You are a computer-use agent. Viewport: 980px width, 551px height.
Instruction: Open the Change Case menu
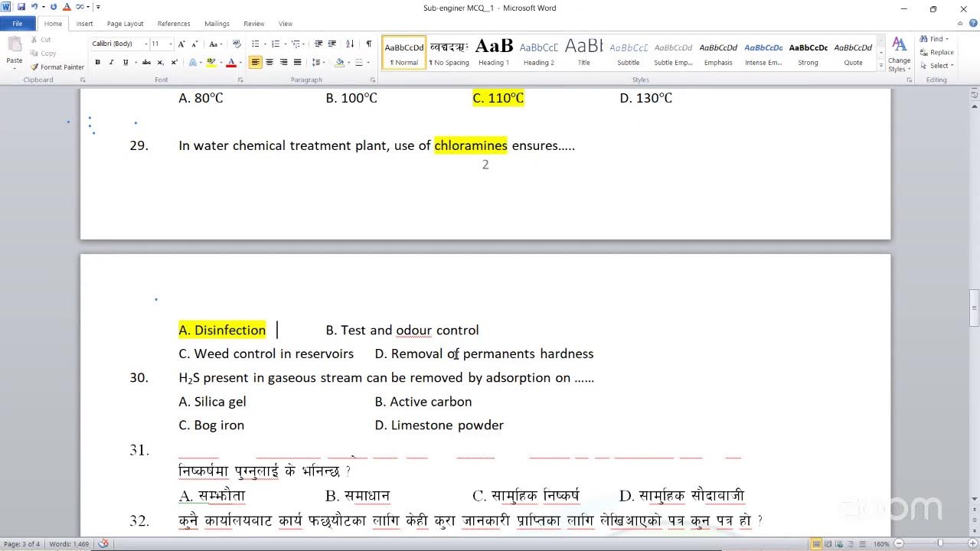pyautogui.click(x=215, y=44)
